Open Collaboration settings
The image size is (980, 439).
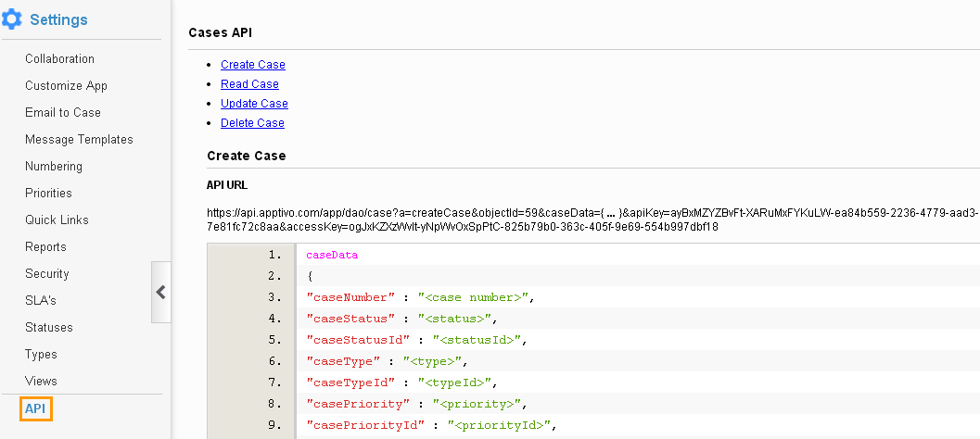pyautogui.click(x=59, y=58)
